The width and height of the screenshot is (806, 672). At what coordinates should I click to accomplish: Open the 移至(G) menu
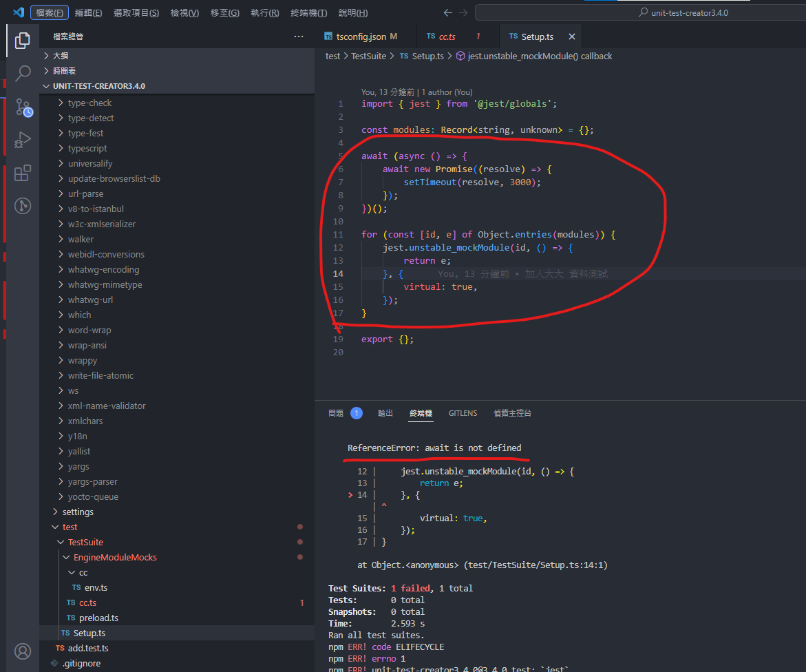224,13
